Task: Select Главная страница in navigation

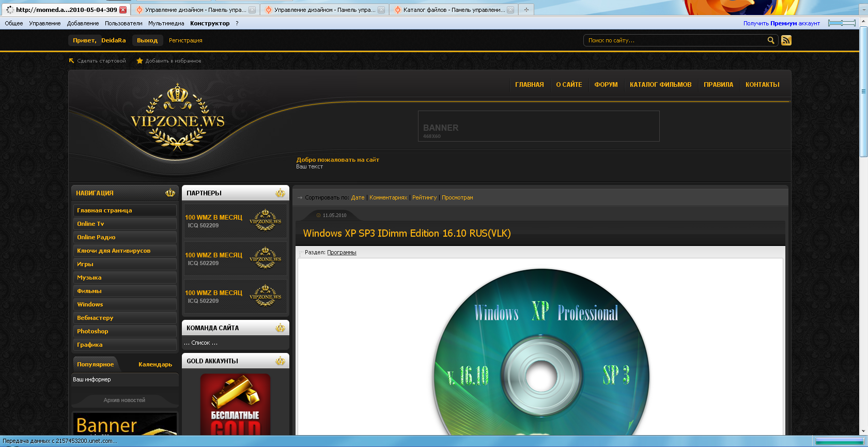Action: [x=125, y=210]
